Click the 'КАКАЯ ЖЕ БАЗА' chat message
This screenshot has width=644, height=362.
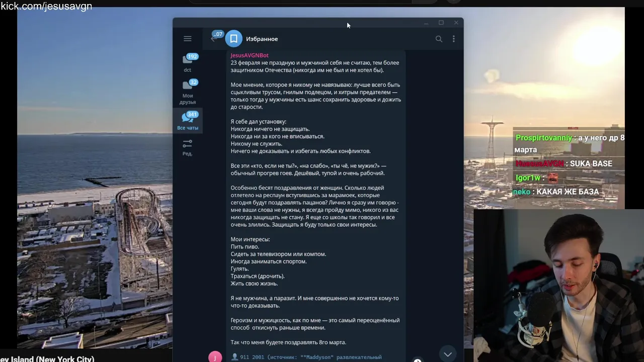point(568,192)
